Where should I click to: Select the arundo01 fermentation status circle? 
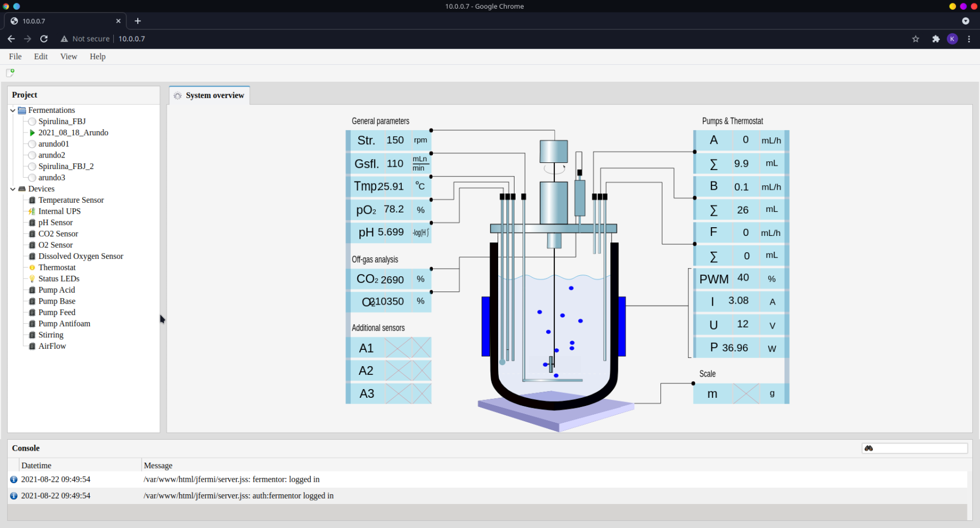click(x=32, y=144)
